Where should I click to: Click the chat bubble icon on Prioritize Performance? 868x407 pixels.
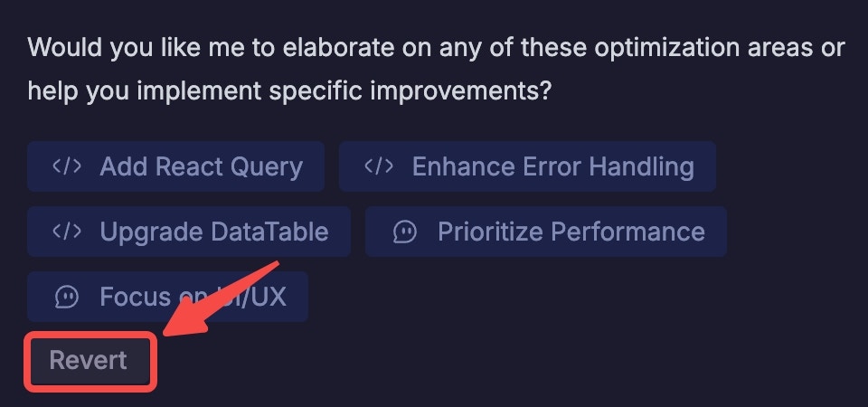coord(405,232)
